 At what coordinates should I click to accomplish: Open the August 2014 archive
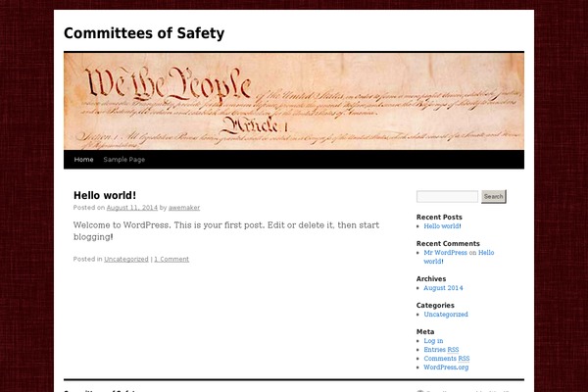coord(443,288)
